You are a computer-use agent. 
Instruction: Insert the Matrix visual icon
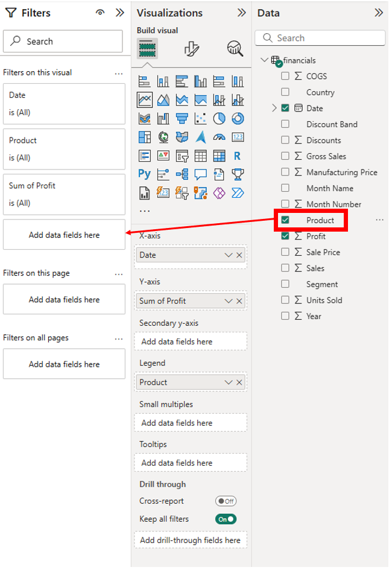click(219, 156)
